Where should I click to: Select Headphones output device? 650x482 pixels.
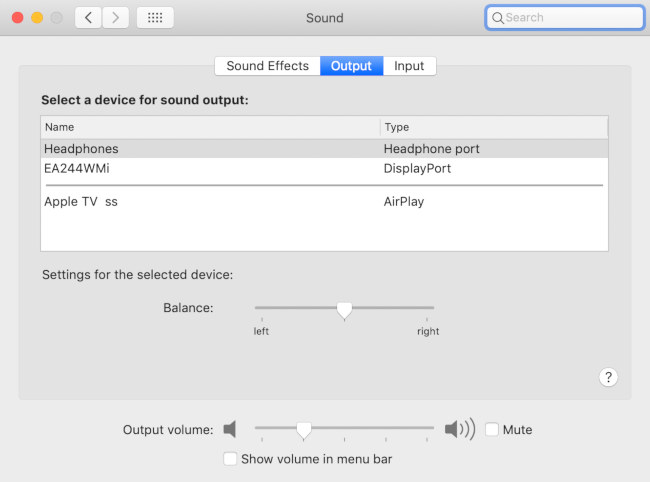81,148
